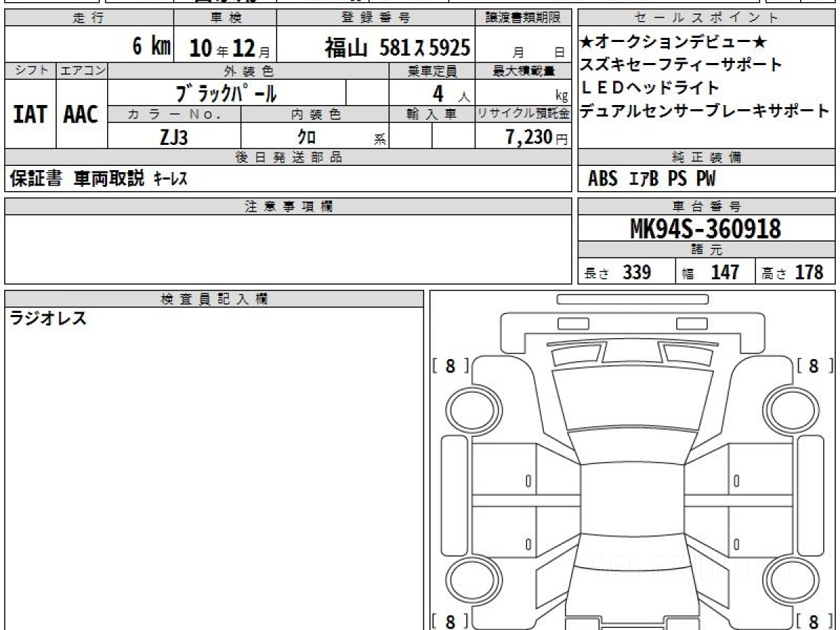Click the 検査員記入欄 header
The image size is (840, 630).
coord(214,298)
